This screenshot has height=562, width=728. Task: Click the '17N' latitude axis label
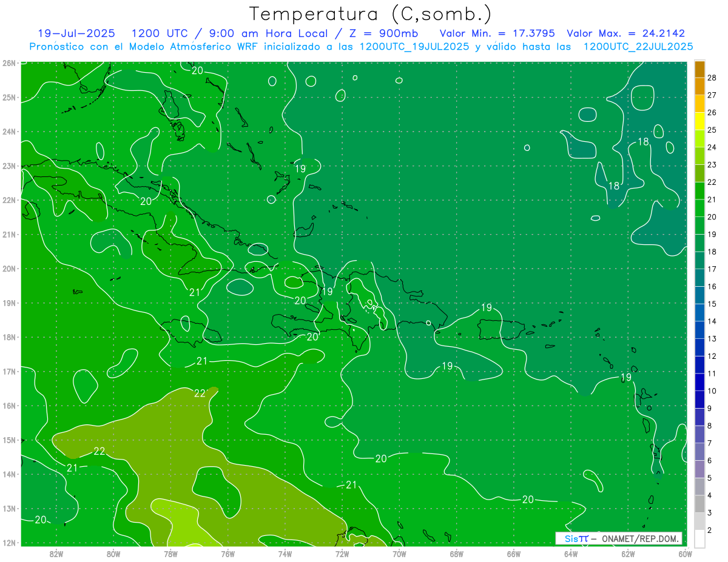tap(8, 372)
